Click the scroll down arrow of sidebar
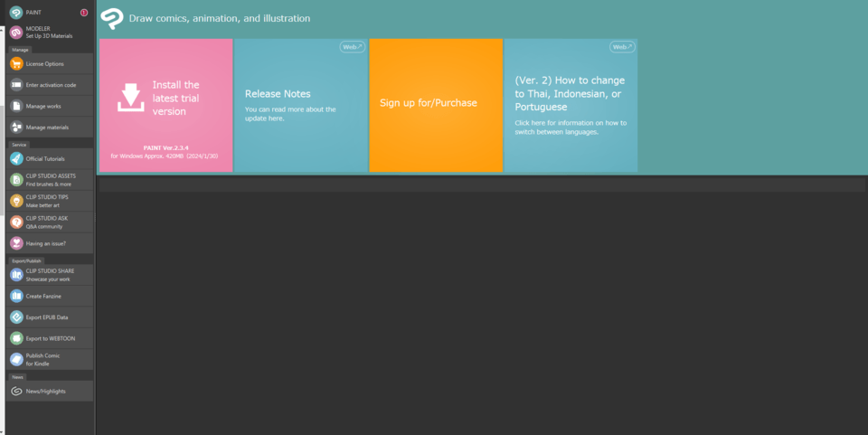868x435 pixels. click(x=2, y=431)
